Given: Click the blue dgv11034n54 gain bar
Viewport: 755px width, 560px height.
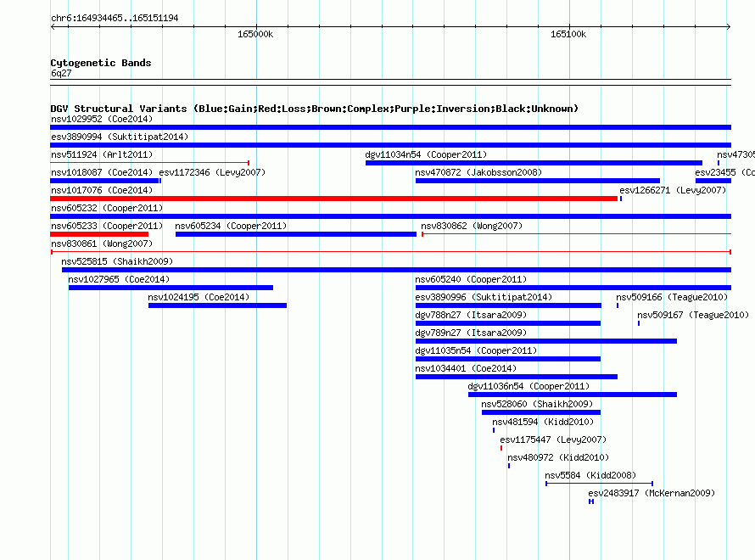Looking at the screenshot, I should click(x=534, y=163).
